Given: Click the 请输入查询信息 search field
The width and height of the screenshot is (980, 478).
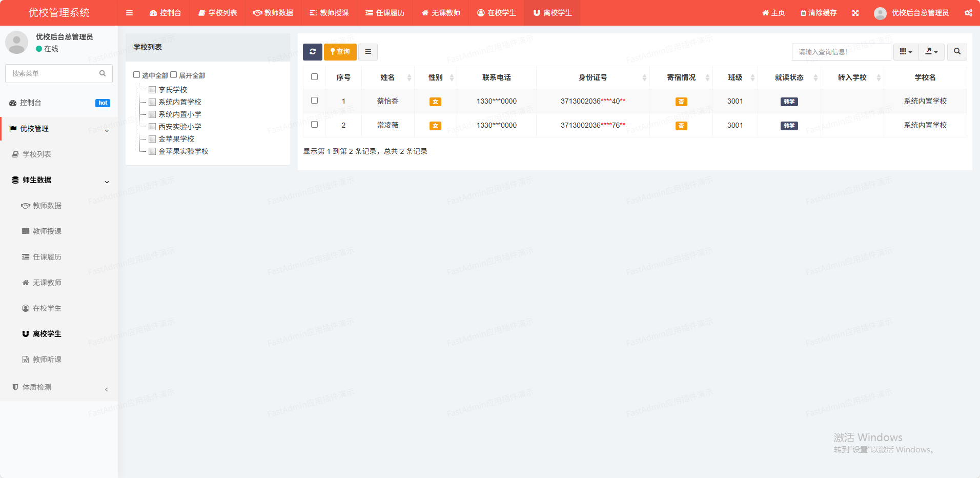Looking at the screenshot, I should click(841, 52).
